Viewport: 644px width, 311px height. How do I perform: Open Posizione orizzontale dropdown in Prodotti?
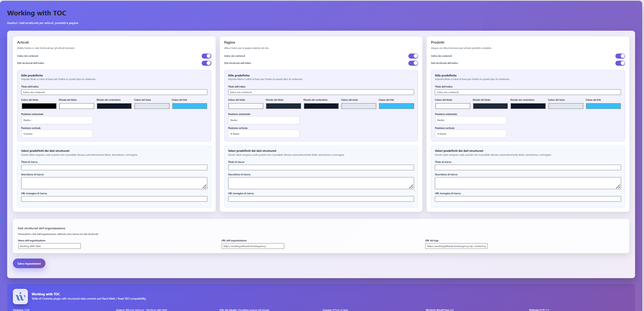click(x=471, y=120)
